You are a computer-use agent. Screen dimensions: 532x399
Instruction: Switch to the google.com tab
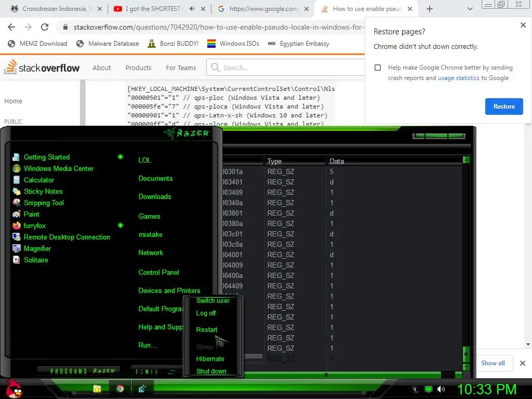(263, 9)
